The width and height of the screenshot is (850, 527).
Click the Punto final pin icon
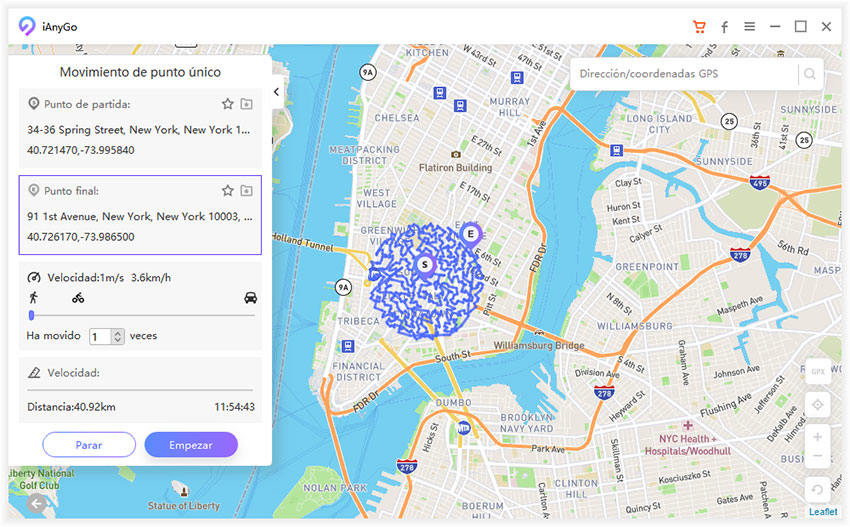tap(34, 190)
